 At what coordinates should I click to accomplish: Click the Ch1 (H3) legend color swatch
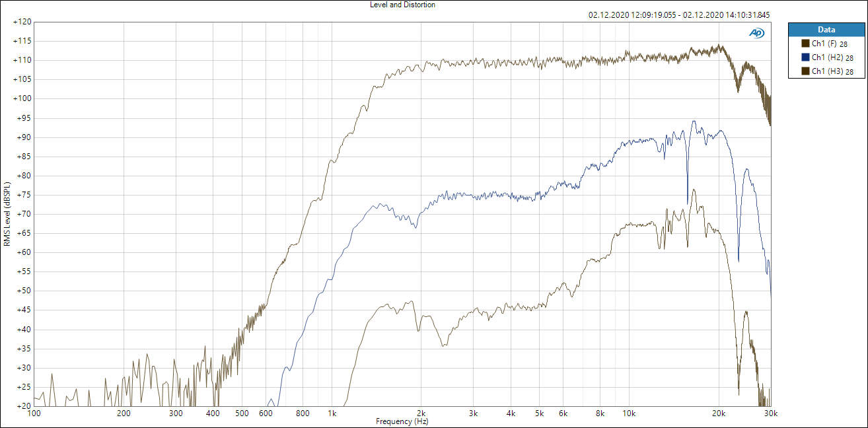805,71
